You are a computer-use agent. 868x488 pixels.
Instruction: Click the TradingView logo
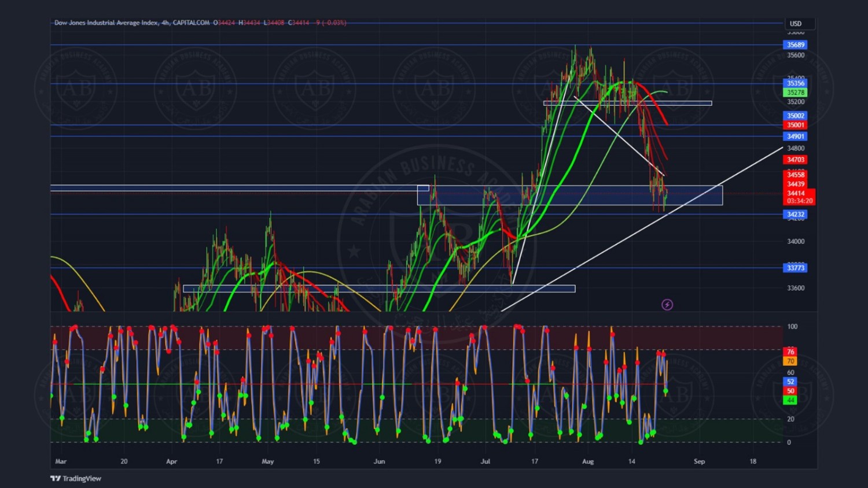point(76,478)
